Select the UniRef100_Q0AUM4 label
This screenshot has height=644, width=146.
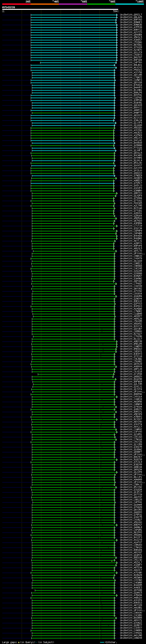click(x=131, y=296)
